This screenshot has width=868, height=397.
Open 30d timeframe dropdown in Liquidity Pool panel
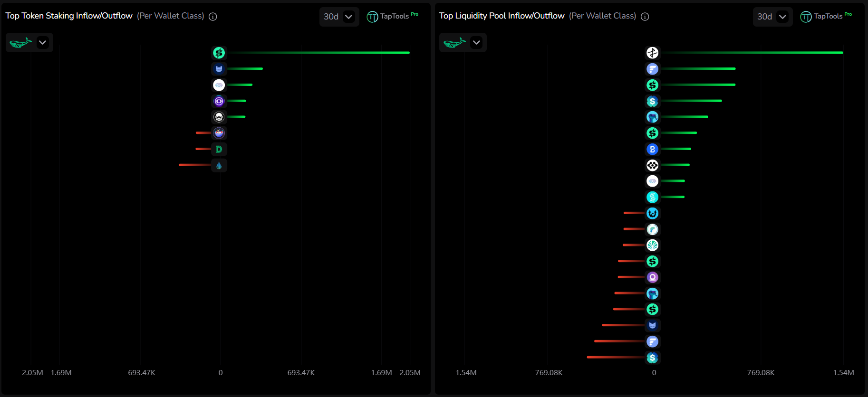[x=772, y=17]
